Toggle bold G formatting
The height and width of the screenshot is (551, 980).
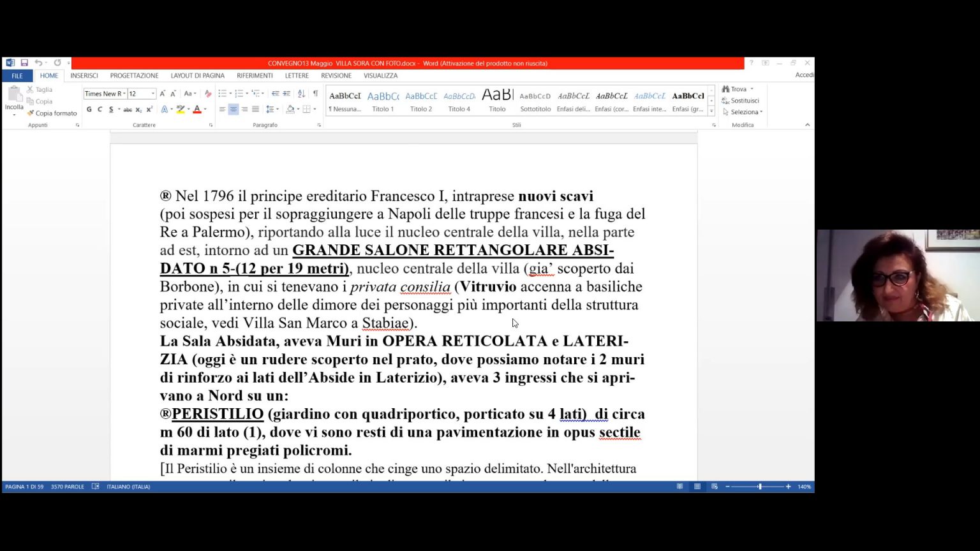[89, 110]
